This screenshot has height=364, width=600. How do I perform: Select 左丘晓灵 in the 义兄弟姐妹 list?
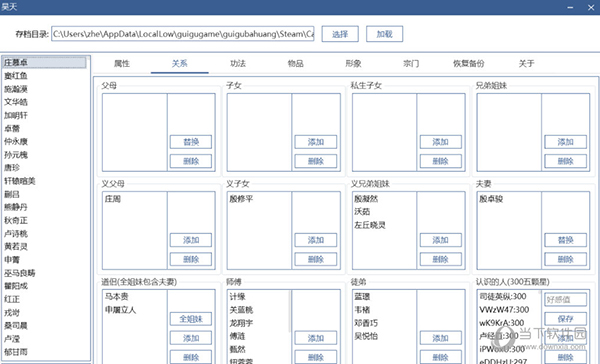click(x=370, y=225)
